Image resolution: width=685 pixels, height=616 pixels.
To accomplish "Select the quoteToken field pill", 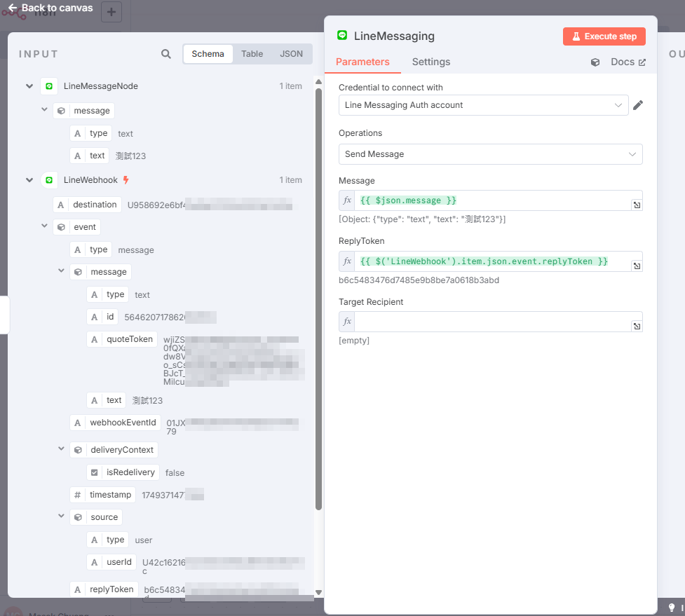I will (x=122, y=339).
